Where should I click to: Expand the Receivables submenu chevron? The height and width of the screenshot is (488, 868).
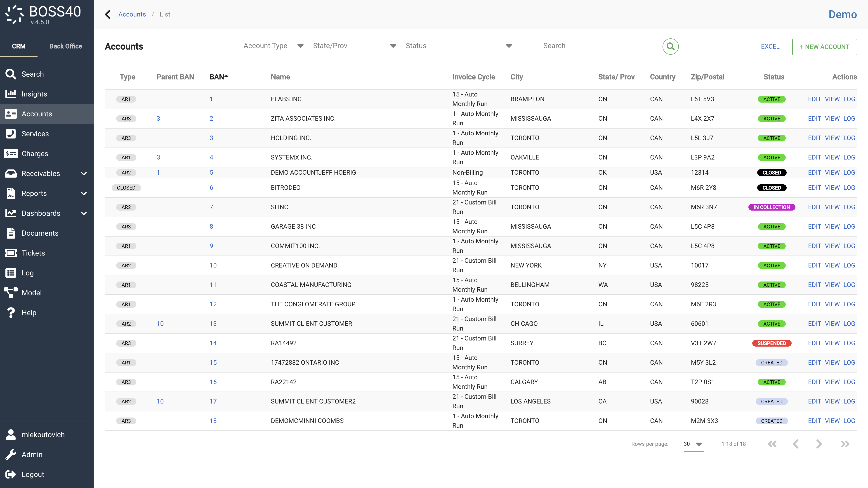(x=84, y=174)
